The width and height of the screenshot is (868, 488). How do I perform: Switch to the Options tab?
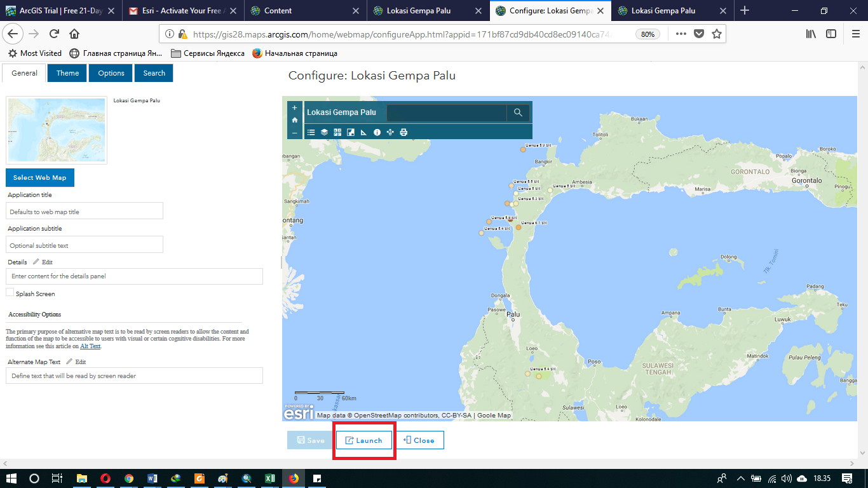pos(111,73)
